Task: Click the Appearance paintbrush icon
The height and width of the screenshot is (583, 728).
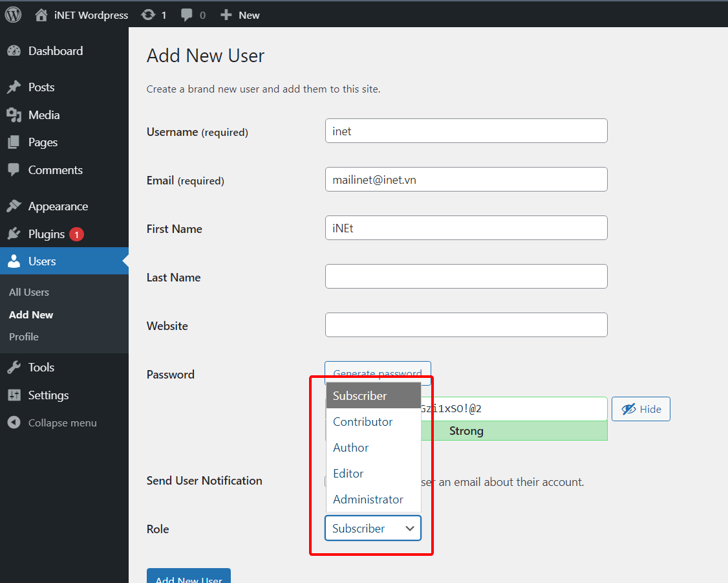Action: pos(14,206)
